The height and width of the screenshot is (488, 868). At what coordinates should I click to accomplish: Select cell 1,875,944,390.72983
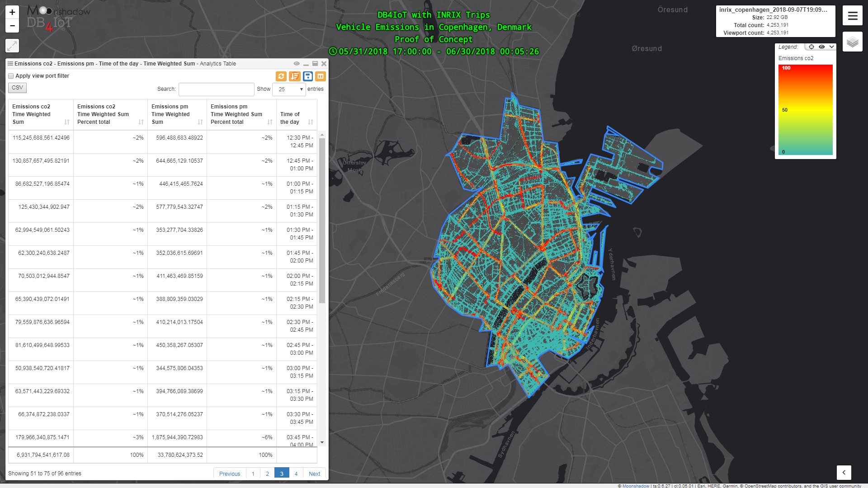[x=177, y=437]
